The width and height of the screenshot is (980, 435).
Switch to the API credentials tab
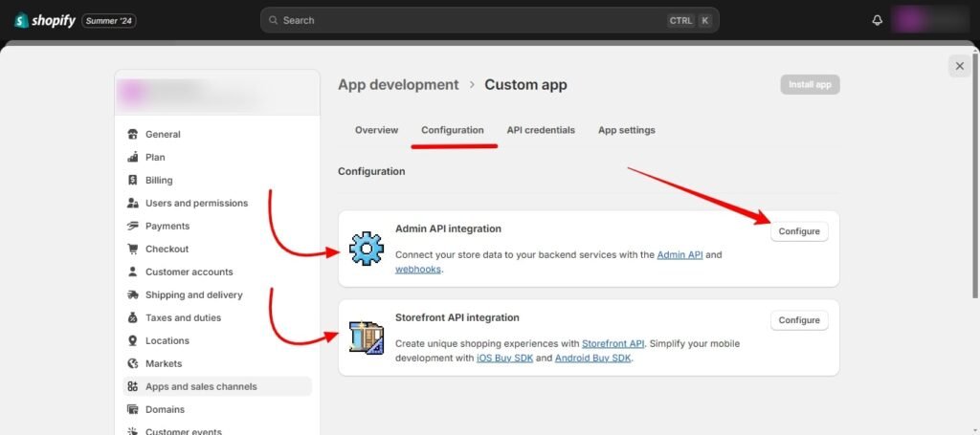tap(541, 130)
